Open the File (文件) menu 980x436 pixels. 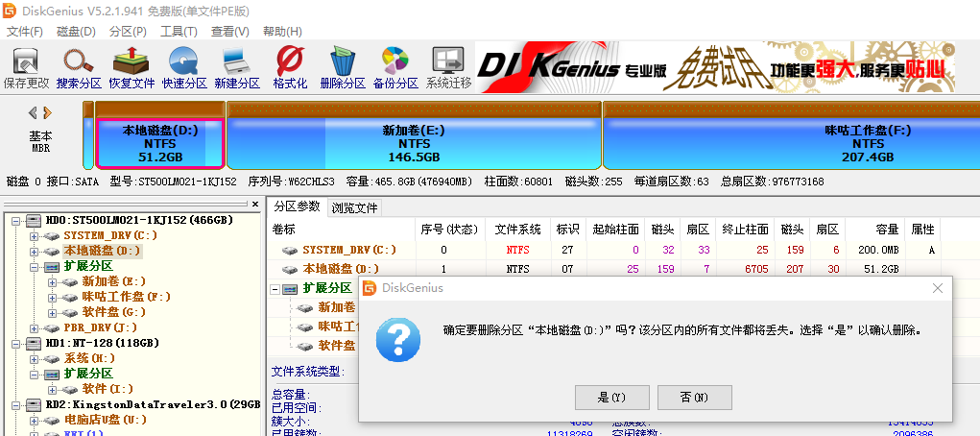point(24,32)
